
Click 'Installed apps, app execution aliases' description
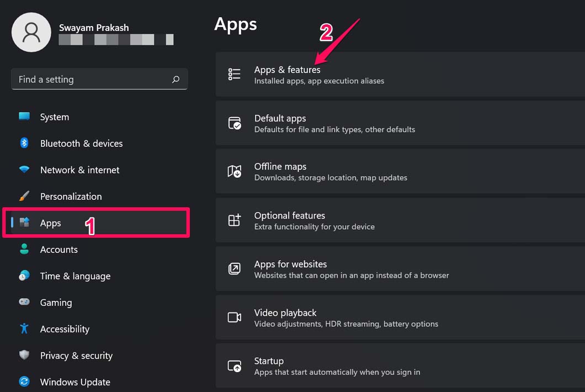[319, 81]
